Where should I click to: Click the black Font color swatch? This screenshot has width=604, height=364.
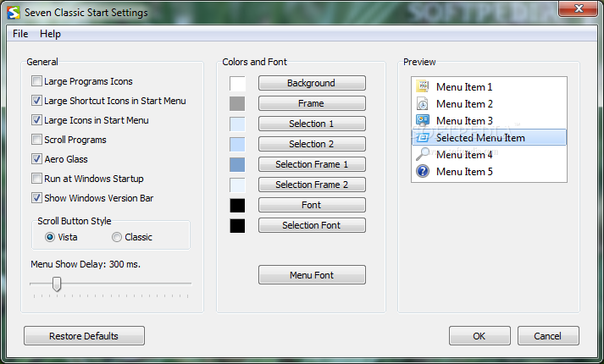tap(237, 206)
